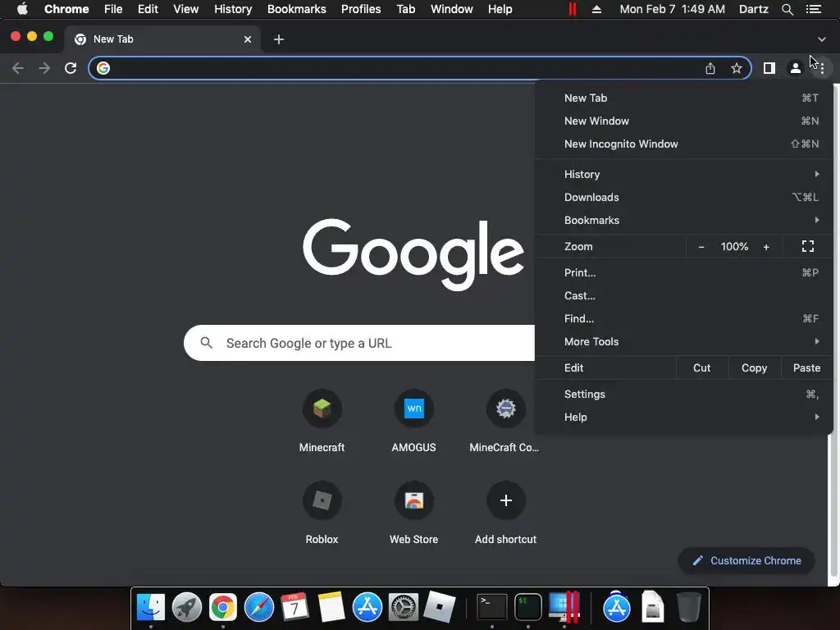The height and width of the screenshot is (630, 840).
Task: Focus the Search Google or type a URL box
Action: pyautogui.click(x=359, y=343)
